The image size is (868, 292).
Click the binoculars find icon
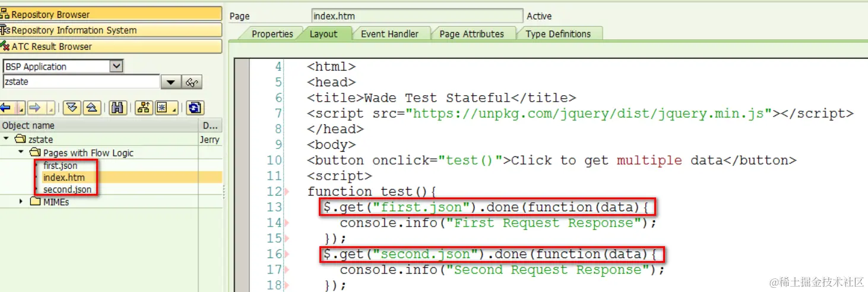(x=118, y=108)
